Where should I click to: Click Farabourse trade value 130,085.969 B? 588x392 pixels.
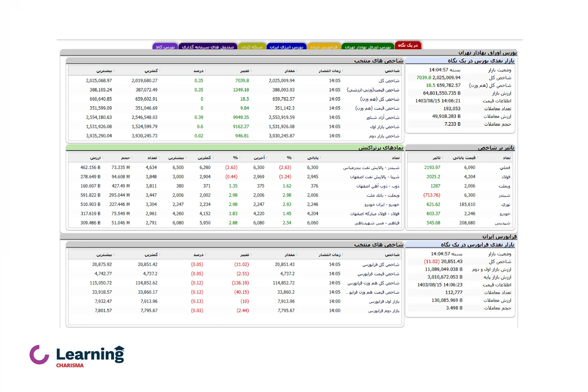(447, 300)
